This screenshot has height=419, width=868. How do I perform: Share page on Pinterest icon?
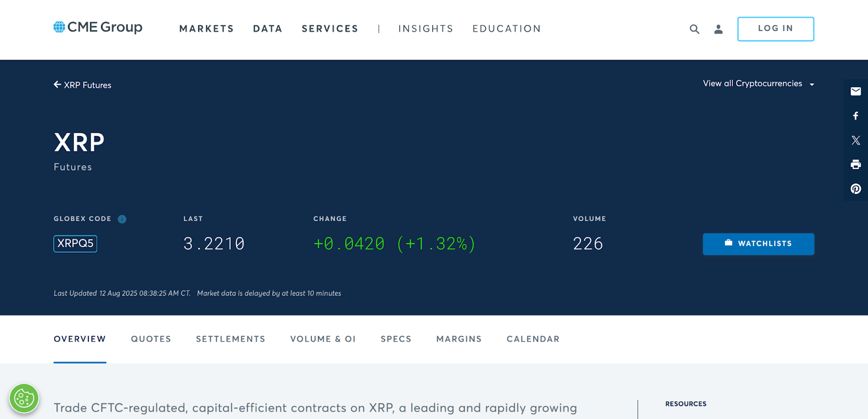(x=856, y=189)
